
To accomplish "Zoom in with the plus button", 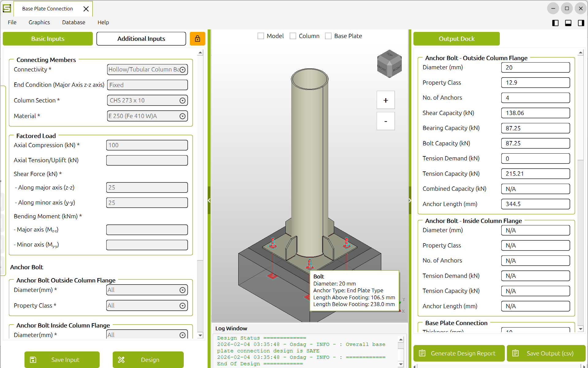I will click(386, 100).
